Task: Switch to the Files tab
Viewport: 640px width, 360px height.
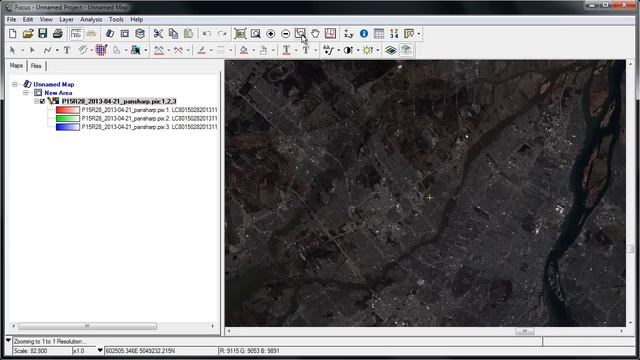Action: pyautogui.click(x=36, y=66)
